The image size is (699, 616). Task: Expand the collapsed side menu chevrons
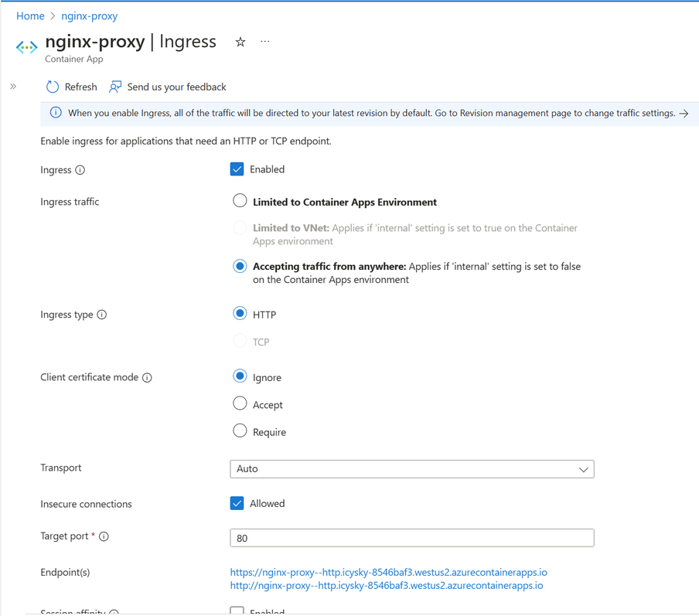click(x=13, y=87)
